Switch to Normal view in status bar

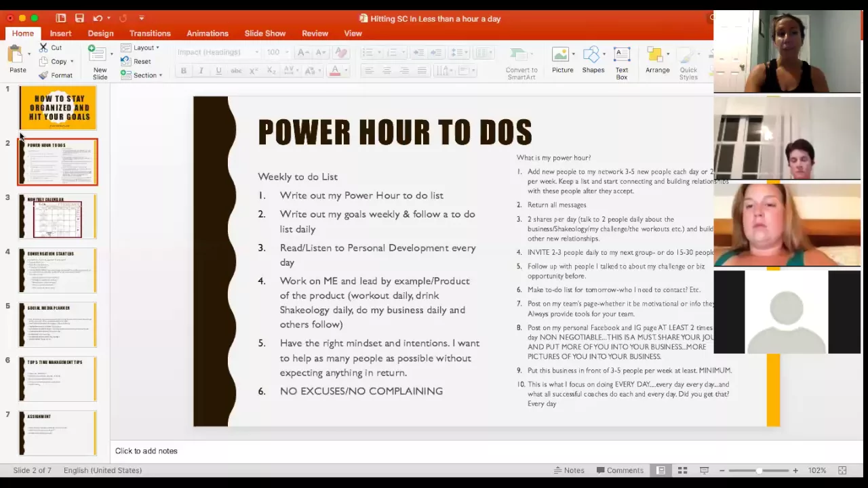pos(660,470)
